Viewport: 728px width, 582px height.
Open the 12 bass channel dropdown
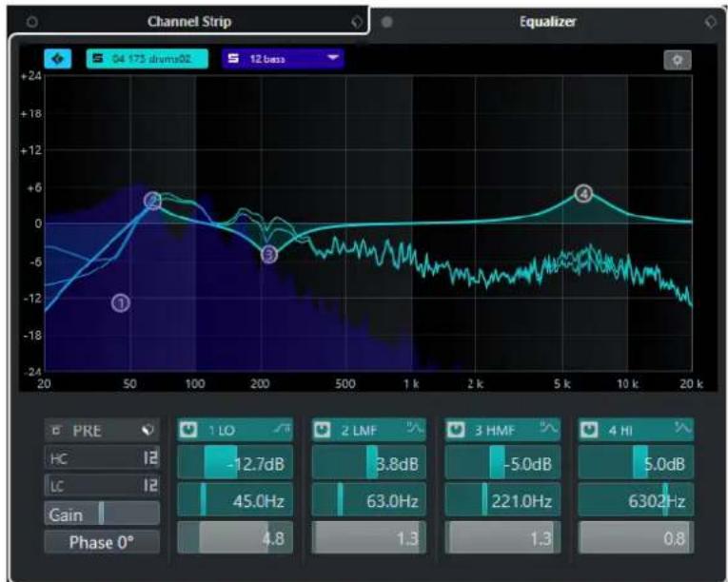(x=284, y=59)
